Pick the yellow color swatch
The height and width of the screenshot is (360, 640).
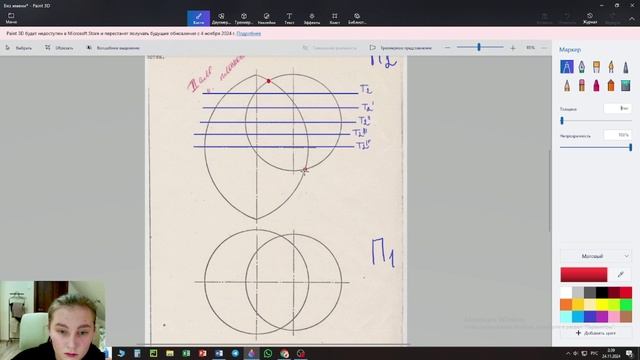(x=602, y=304)
